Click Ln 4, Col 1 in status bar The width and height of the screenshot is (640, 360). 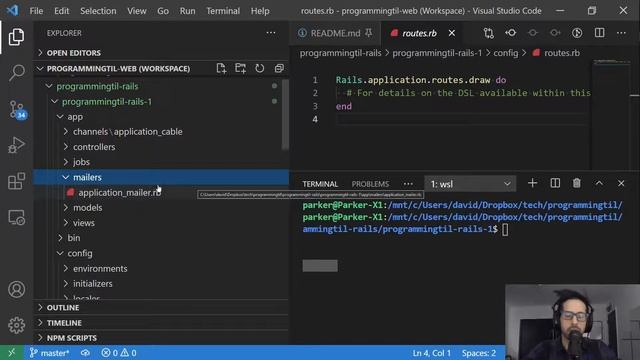click(x=431, y=353)
